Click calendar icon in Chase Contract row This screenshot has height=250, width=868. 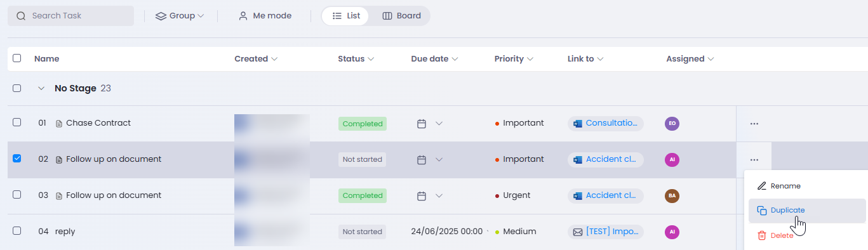[421, 124]
